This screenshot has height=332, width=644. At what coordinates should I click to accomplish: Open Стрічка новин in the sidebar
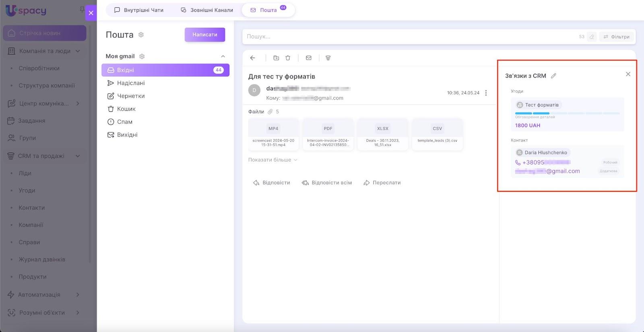[x=45, y=33]
